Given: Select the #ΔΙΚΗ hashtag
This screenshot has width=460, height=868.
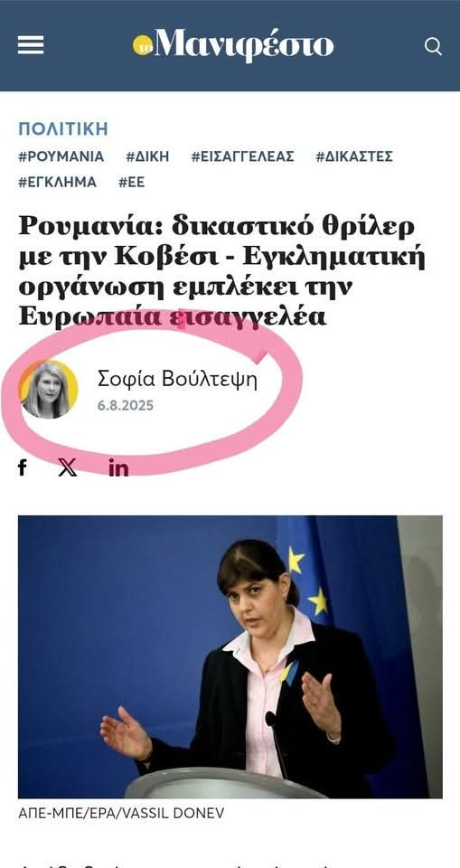Looking at the screenshot, I should pos(147,156).
